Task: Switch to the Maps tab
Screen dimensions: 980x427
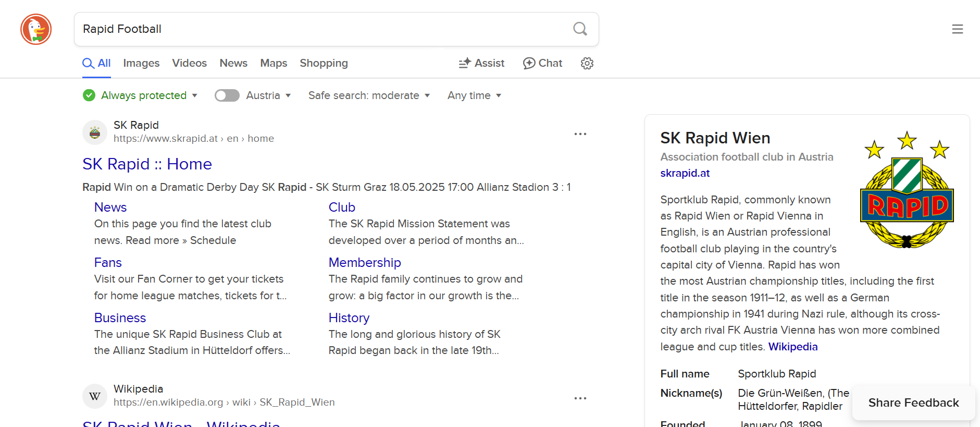Action: [274, 63]
